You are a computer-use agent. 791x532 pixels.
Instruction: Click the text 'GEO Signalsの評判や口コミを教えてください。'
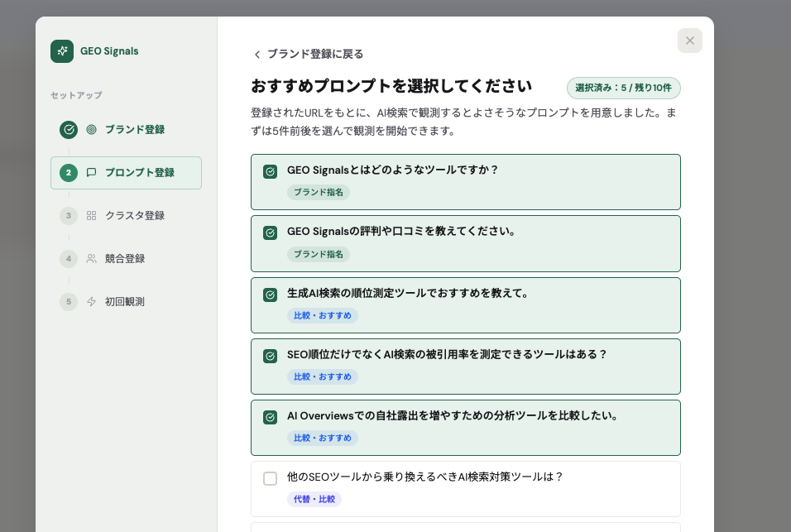coord(401,232)
